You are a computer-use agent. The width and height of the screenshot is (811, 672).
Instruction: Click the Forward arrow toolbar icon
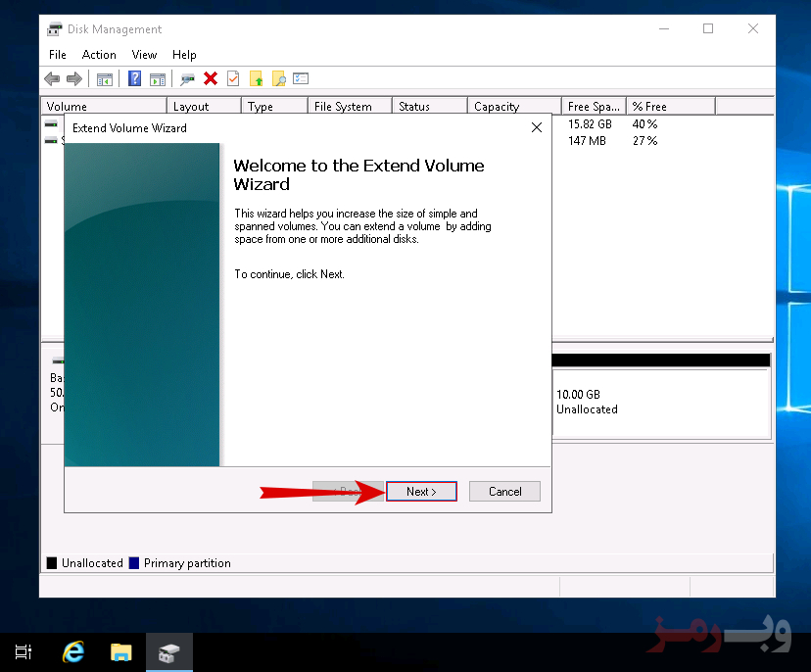tap(74, 79)
